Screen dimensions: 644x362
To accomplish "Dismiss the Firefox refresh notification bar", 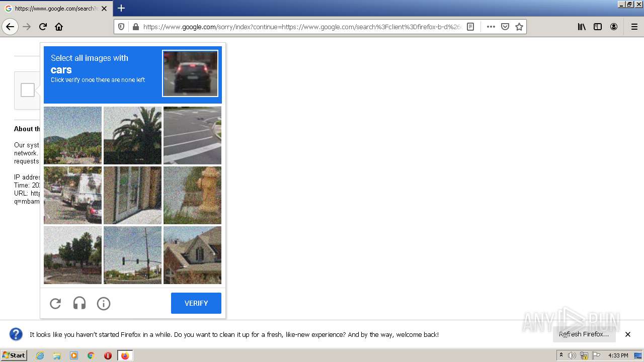I will [628, 334].
